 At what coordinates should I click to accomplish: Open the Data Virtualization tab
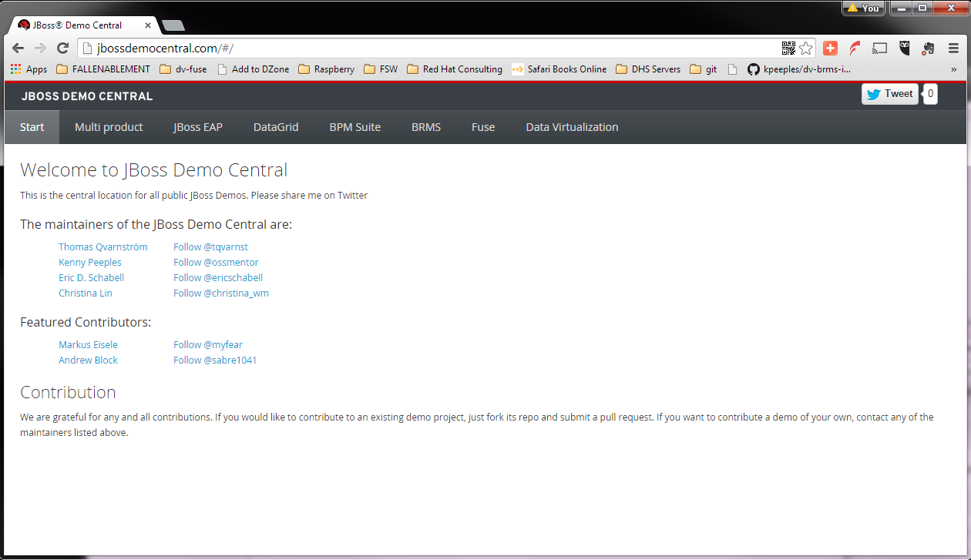coord(572,127)
